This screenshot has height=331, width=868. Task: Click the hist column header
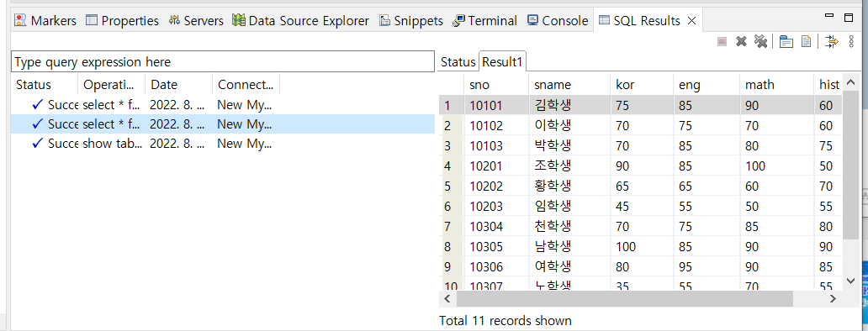click(x=828, y=85)
